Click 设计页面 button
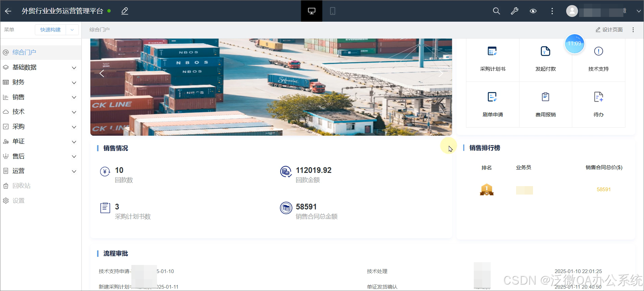 (609, 30)
